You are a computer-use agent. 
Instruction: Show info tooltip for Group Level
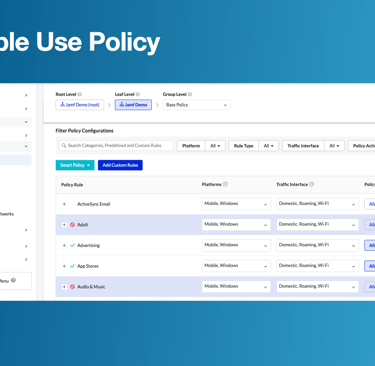(190, 94)
